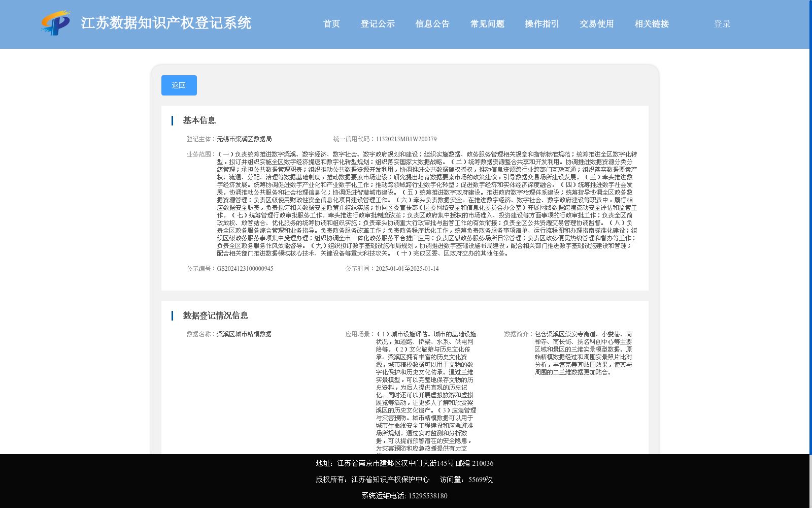Screen dimensions: 812x508
Task: Open the 常见问题 menu item
Action: (x=487, y=24)
